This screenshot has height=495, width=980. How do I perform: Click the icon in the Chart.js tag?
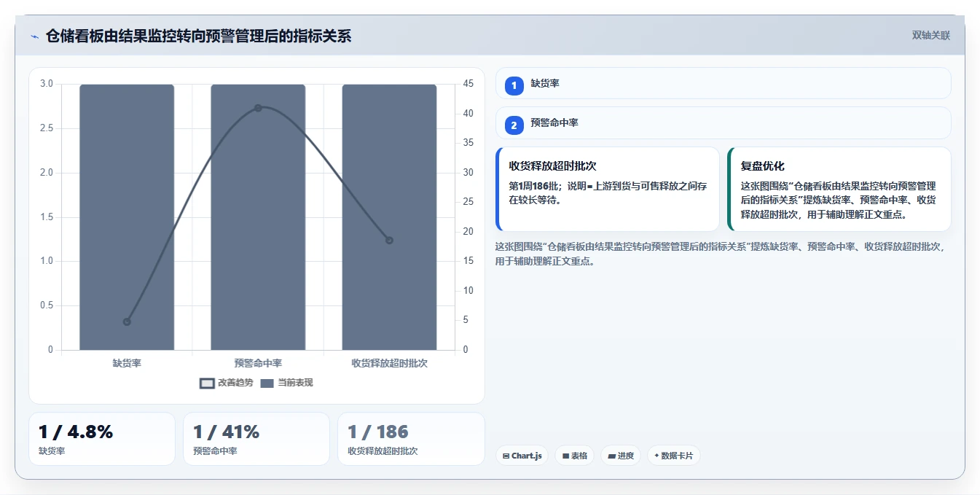pyautogui.click(x=506, y=456)
